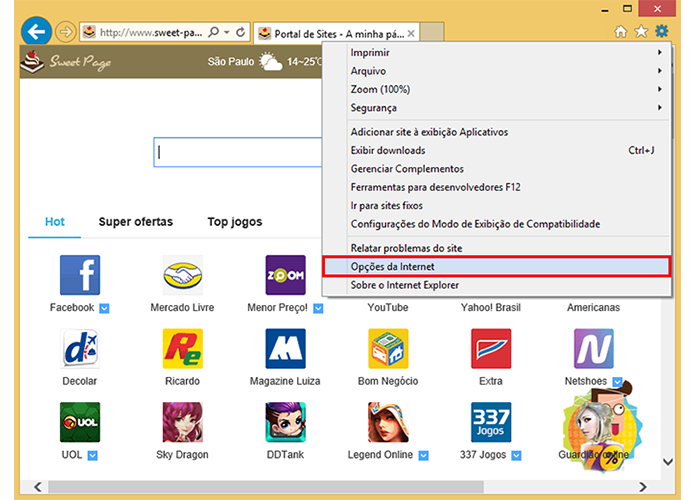The image size is (695, 500).
Task: Select the Portal de Sites tab
Action: (x=336, y=33)
